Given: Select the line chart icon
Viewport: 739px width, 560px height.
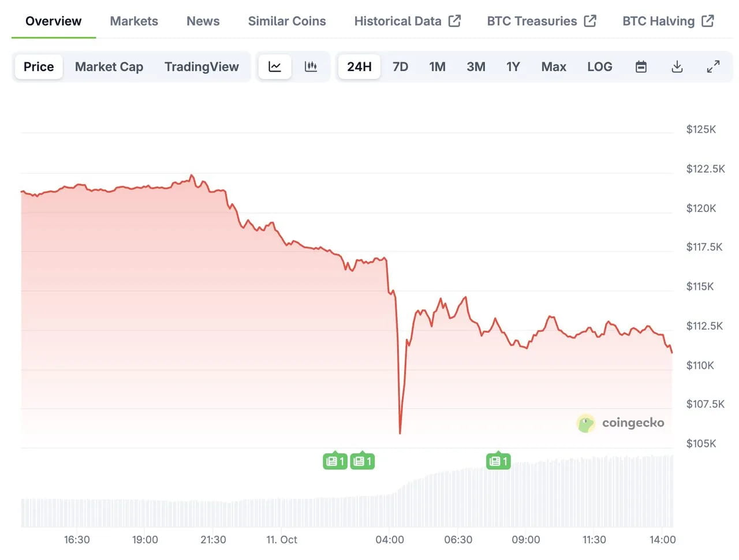Looking at the screenshot, I should point(274,66).
